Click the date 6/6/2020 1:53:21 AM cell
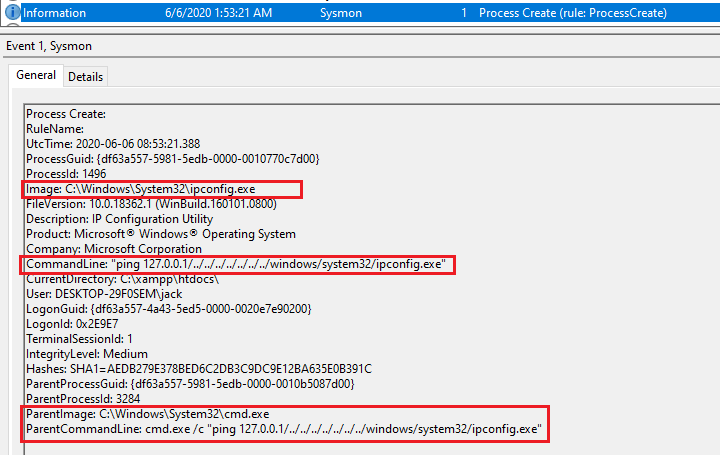 [219, 13]
